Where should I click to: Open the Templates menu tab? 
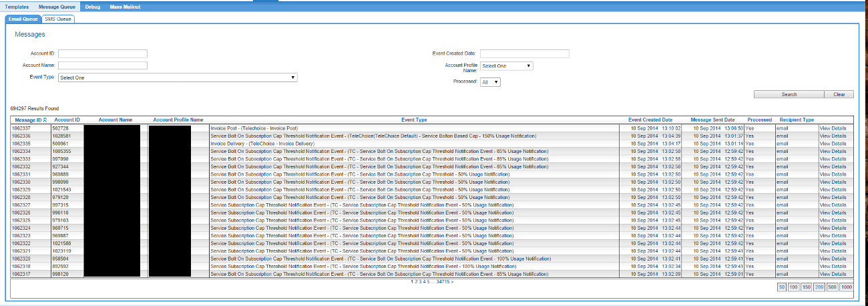17,6
